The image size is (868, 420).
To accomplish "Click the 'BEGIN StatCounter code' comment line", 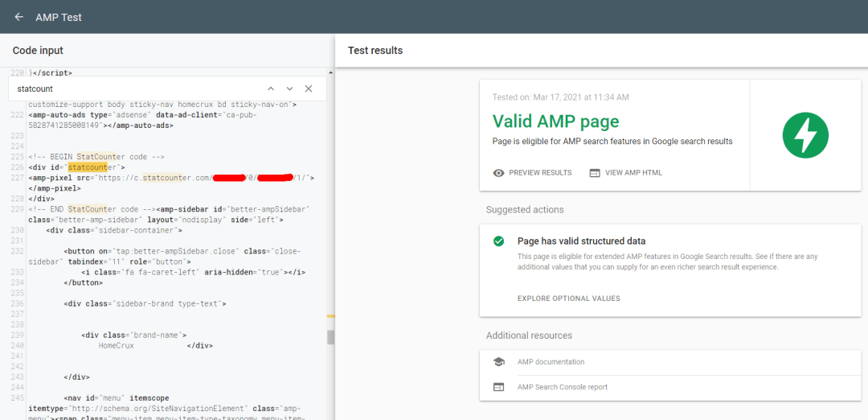I will click(96, 157).
